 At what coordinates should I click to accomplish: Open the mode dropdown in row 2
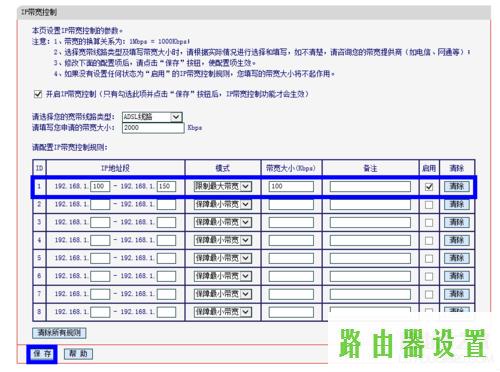point(223,204)
